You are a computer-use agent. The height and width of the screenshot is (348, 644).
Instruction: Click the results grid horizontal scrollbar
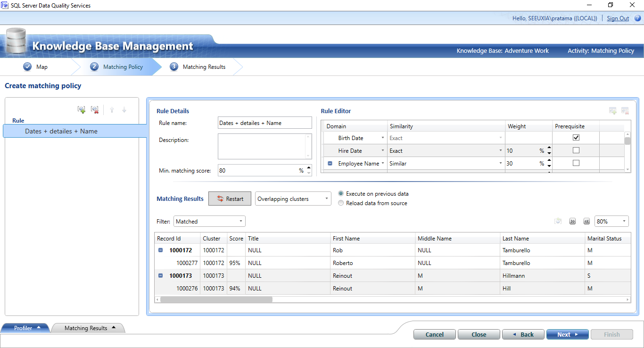(x=216, y=299)
